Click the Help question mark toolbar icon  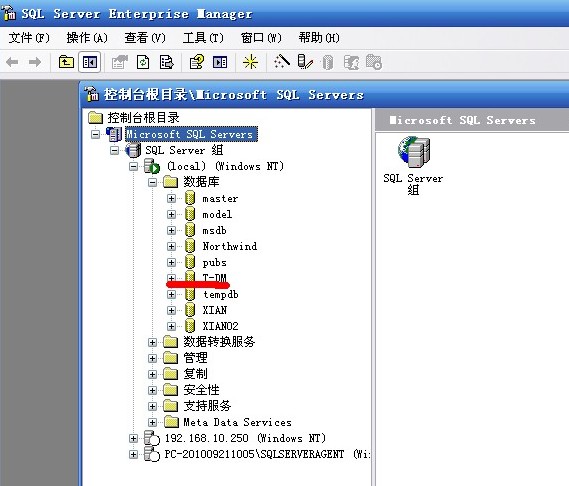tap(197, 62)
